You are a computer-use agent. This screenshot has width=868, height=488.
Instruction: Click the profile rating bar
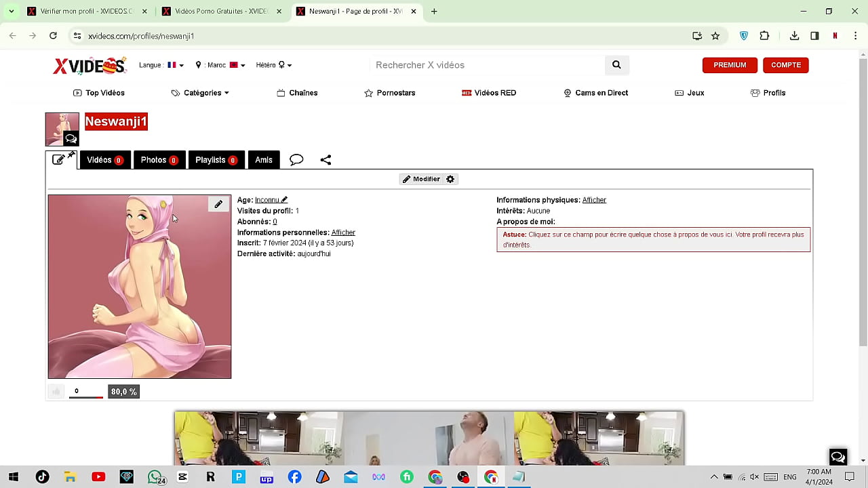(86, 396)
